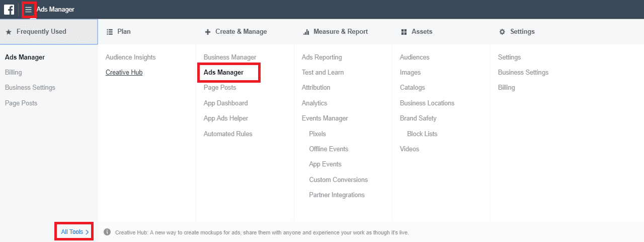This screenshot has height=242, width=644.
Task: Open Test and Learn
Action: coord(323,72)
